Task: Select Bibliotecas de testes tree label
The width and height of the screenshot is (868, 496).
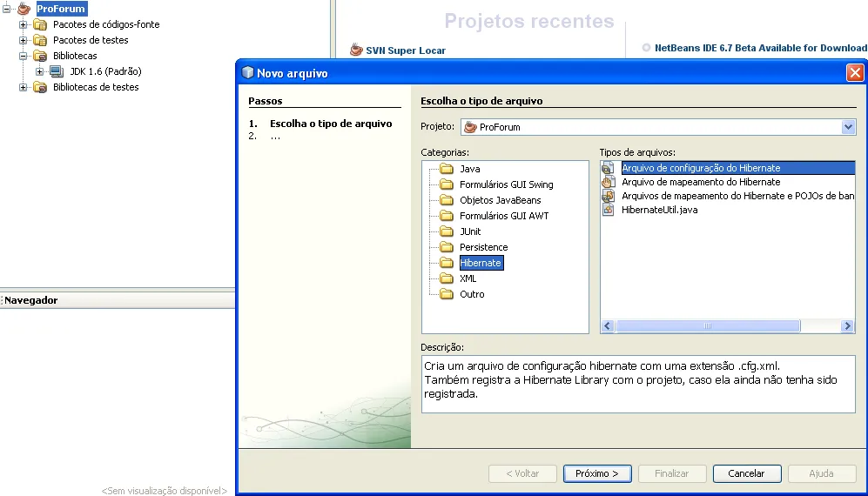Action: click(x=96, y=87)
